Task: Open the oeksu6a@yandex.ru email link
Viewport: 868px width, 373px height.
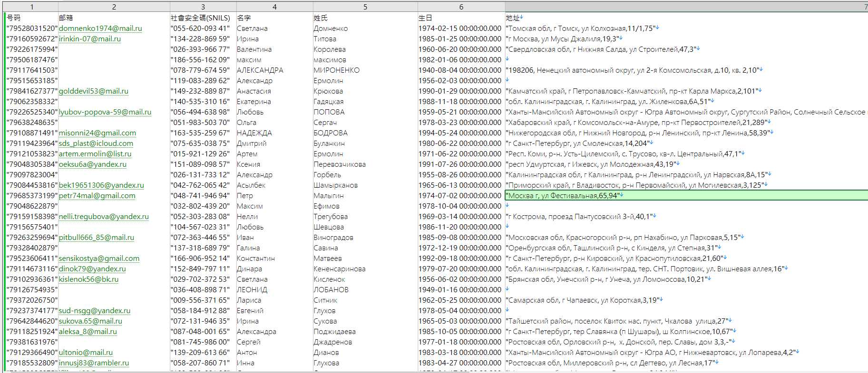Action: tap(93, 164)
